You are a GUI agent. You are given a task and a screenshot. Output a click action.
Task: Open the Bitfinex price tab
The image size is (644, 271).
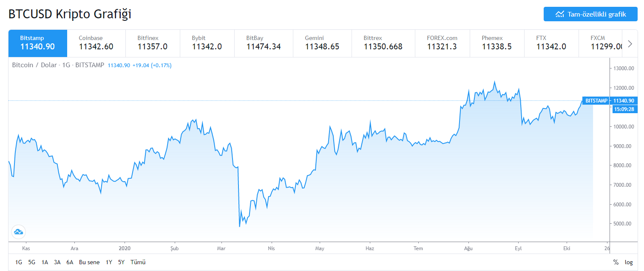pos(153,43)
